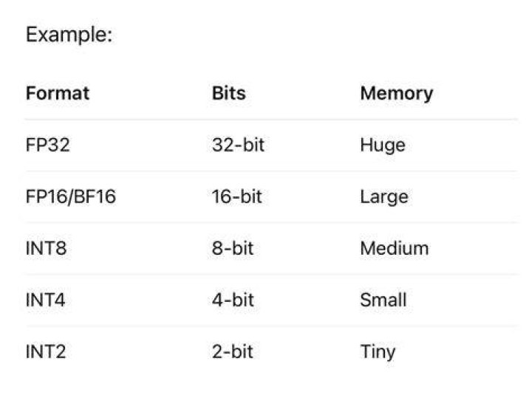The width and height of the screenshot is (532, 395).
Task: Select the INT4 format cell
Action: point(46,300)
